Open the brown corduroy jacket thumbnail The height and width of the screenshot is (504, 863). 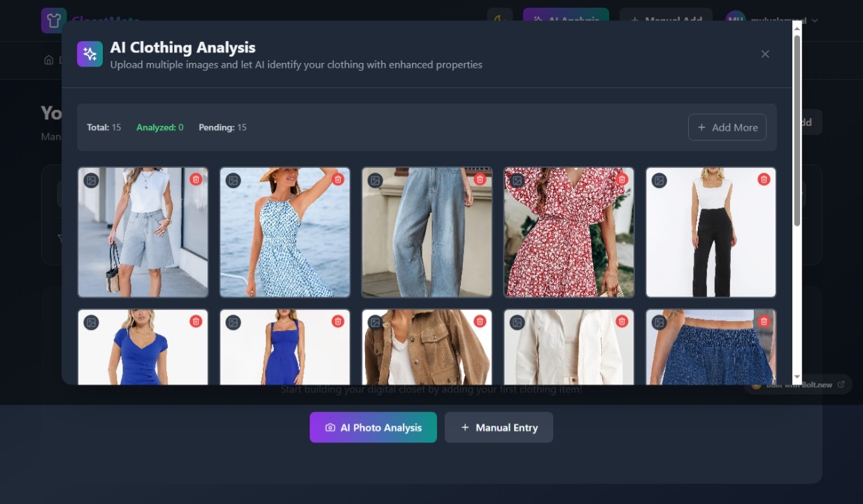click(427, 347)
